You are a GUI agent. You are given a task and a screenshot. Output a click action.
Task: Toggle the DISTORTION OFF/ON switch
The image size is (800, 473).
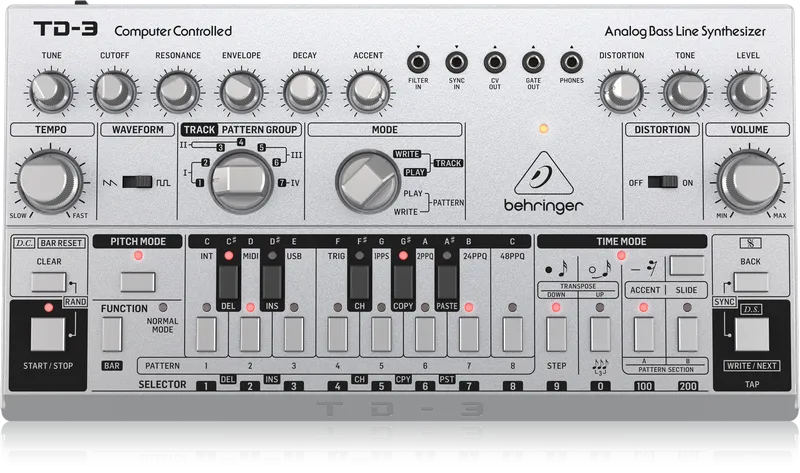pos(662,182)
